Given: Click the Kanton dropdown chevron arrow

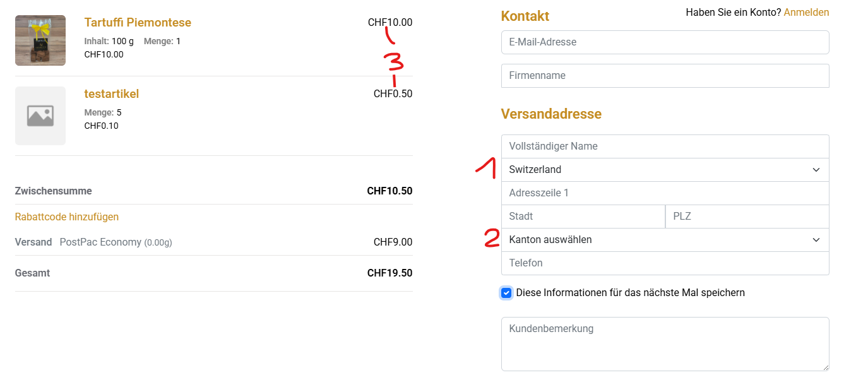Looking at the screenshot, I should pyautogui.click(x=816, y=240).
